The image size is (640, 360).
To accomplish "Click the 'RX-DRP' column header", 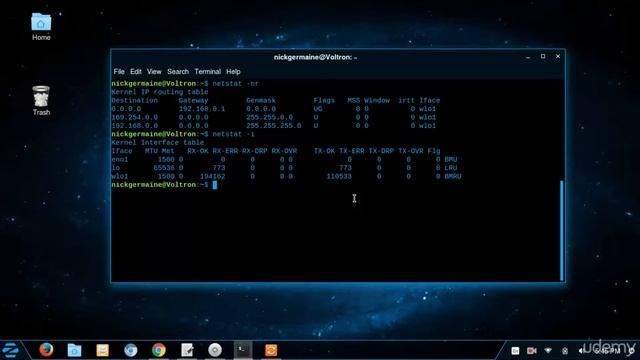I will pos(255,151).
